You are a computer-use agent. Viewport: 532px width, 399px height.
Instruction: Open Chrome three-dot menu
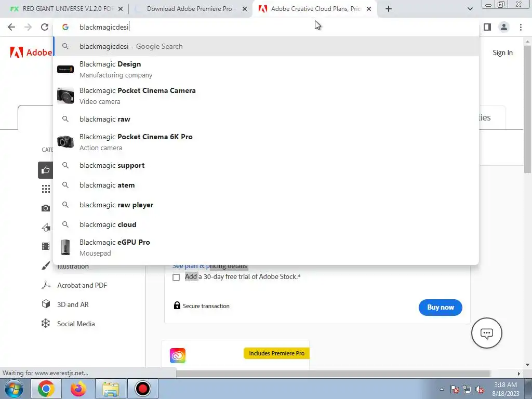coord(521,27)
